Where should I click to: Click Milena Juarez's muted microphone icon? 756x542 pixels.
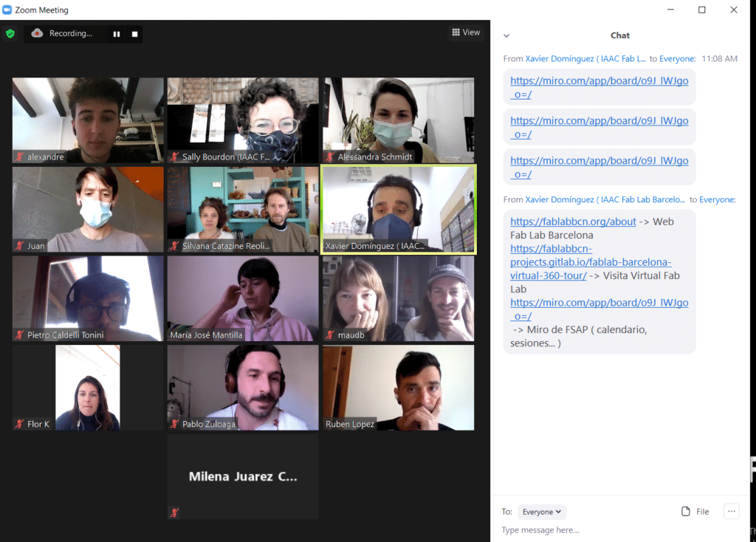pyautogui.click(x=174, y=512)
